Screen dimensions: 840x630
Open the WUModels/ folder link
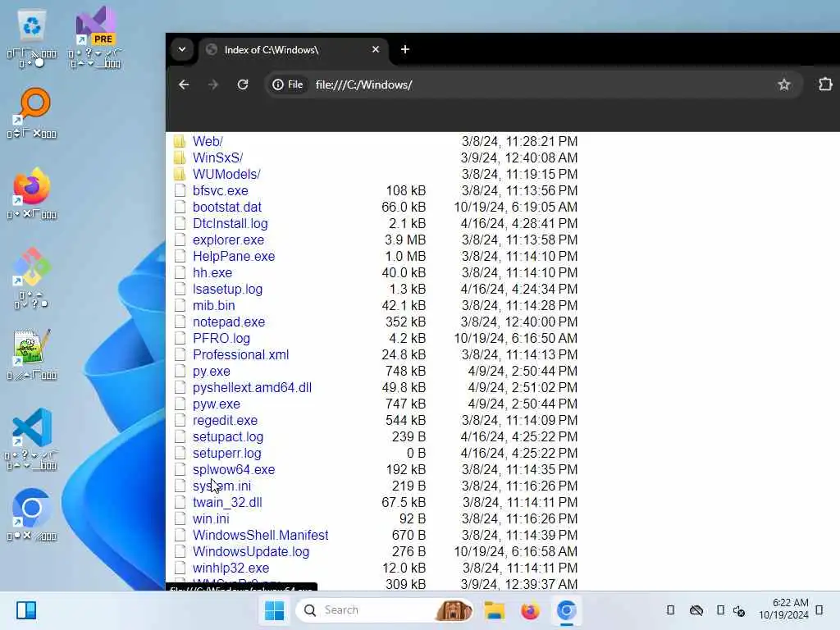tap(226, 174)
